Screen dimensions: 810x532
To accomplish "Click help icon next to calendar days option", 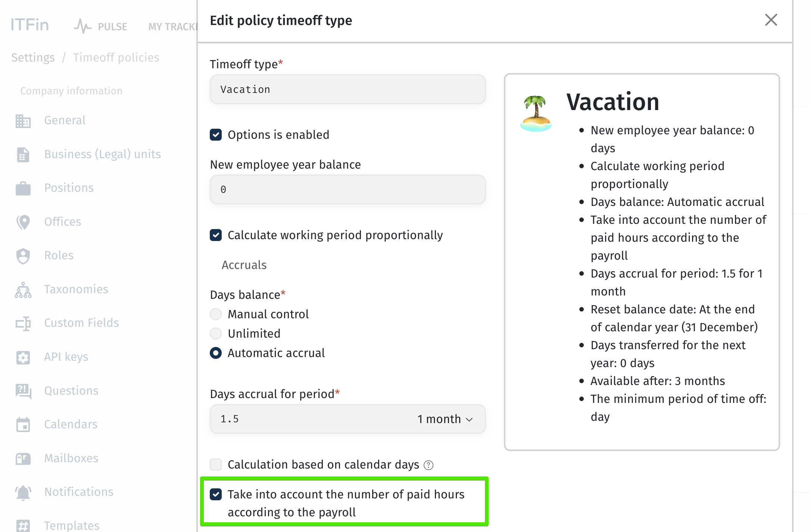I will pos(429,465).
